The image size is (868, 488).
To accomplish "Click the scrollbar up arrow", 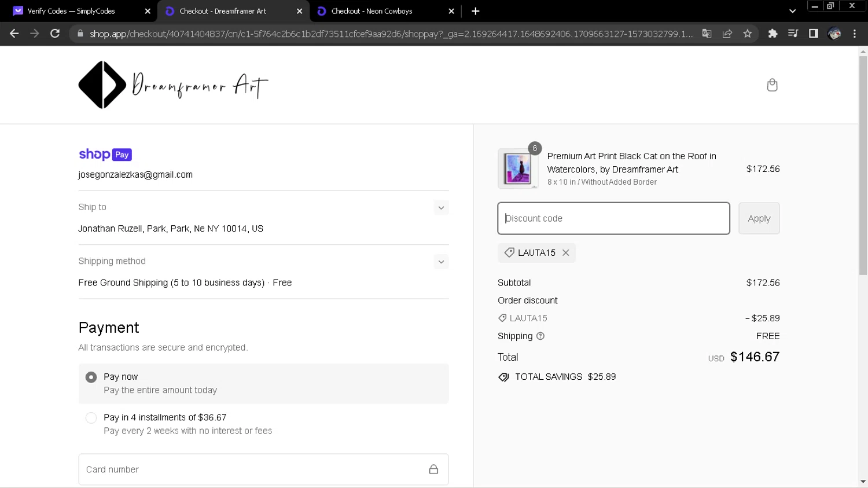I will click(x=863, y=52).
